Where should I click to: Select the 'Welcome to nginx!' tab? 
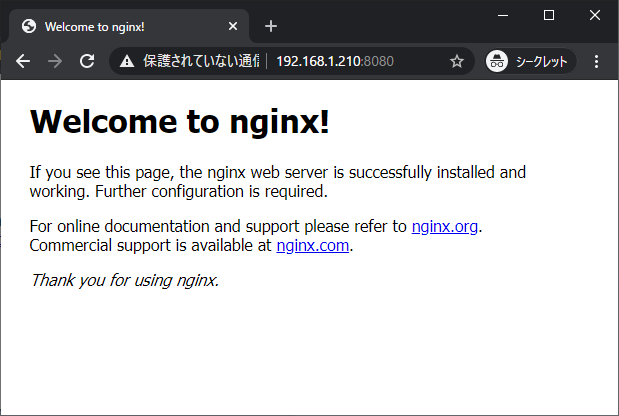point(129,26)
